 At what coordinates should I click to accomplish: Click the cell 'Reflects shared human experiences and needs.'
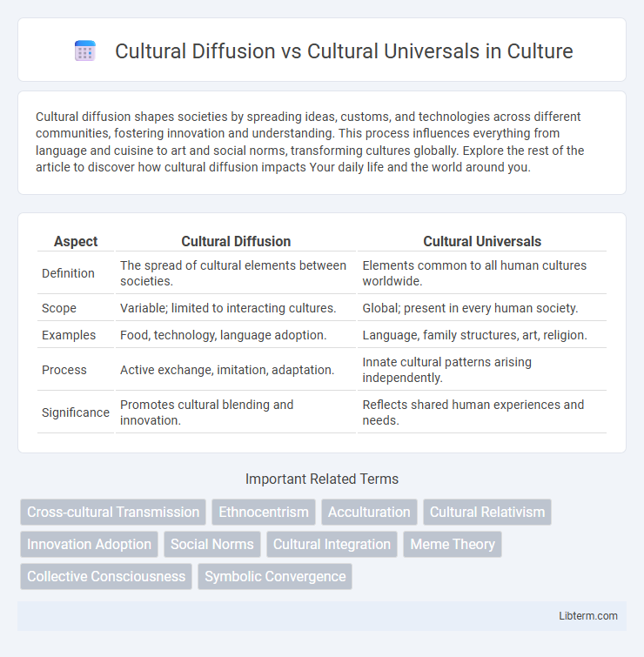(x=482, y=412)
